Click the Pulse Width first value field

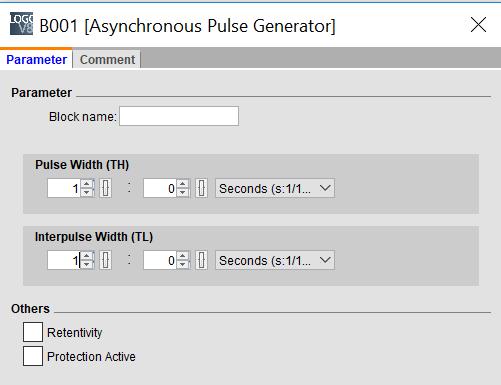click(64, 188)
